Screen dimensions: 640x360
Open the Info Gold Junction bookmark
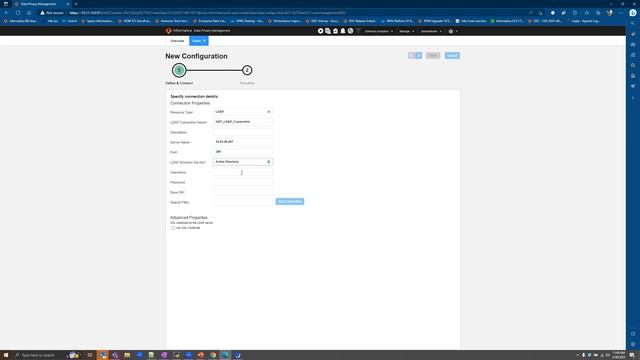(x=471, y=21)
